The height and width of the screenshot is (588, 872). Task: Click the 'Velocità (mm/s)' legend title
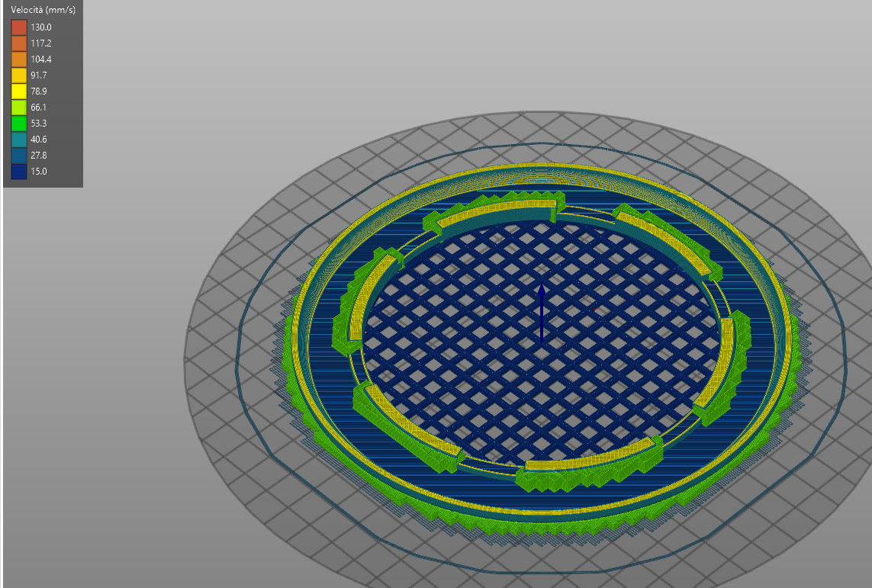coord(43,10)
